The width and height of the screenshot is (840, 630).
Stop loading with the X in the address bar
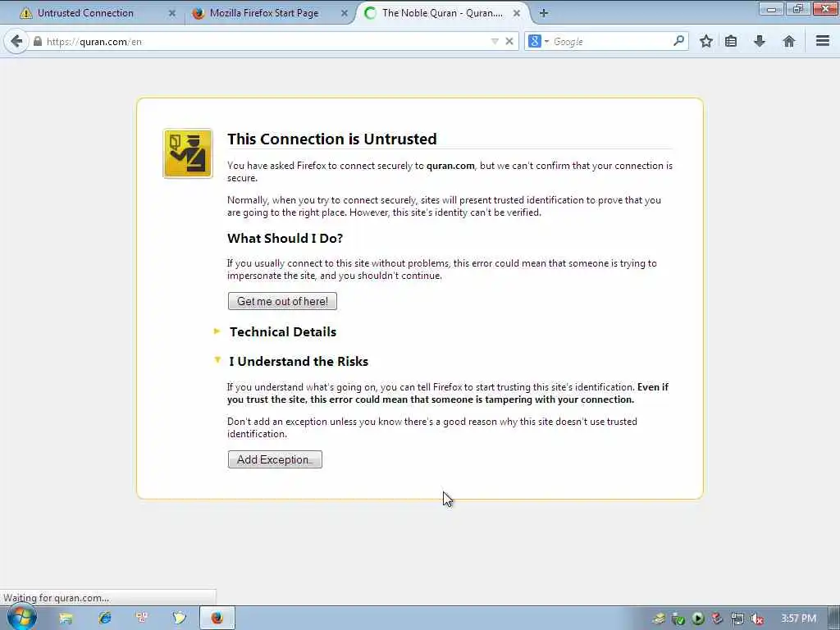(509, 41)
